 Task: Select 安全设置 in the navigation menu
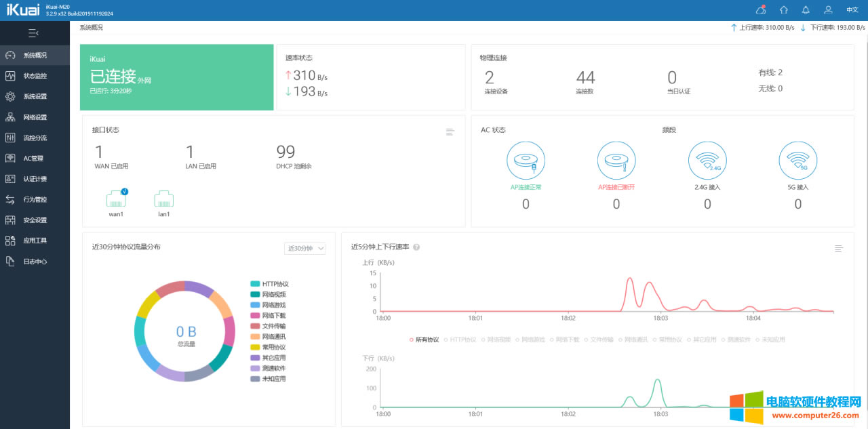pyautogui.click(x=35, y=219)
